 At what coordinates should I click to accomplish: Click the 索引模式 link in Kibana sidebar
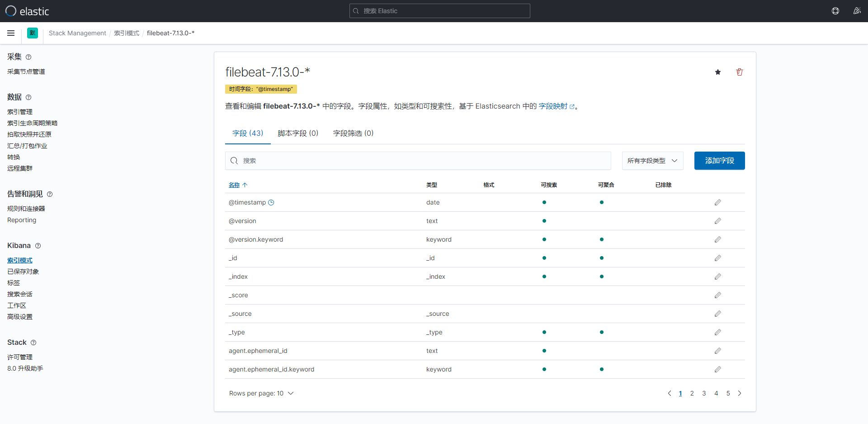click(x=20, y=260)
